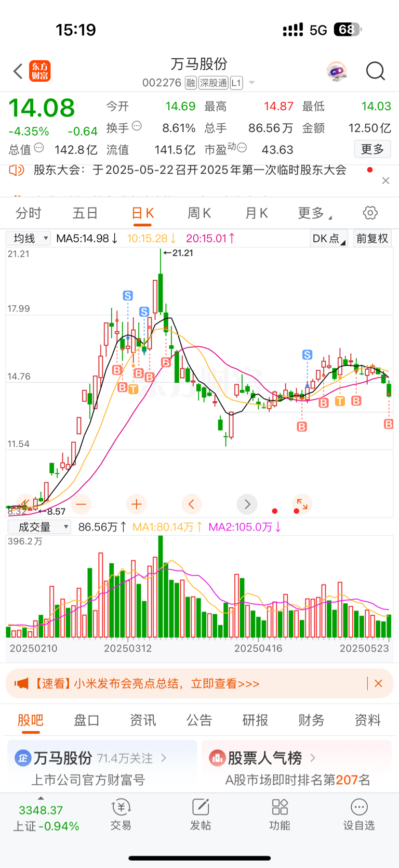Open 上证 3348.37 index ticker
The height and width of the screenshot is (868, 399).
tap(46, 817)
